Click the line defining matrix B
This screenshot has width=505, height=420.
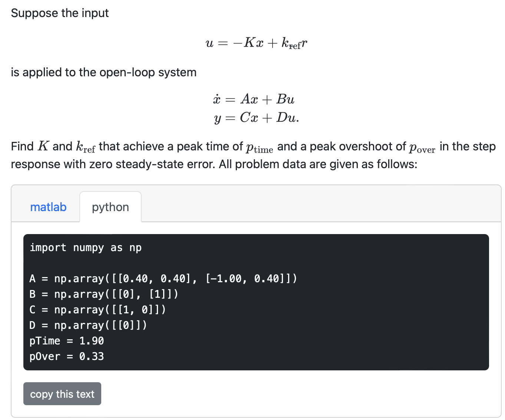pos(104,294)
